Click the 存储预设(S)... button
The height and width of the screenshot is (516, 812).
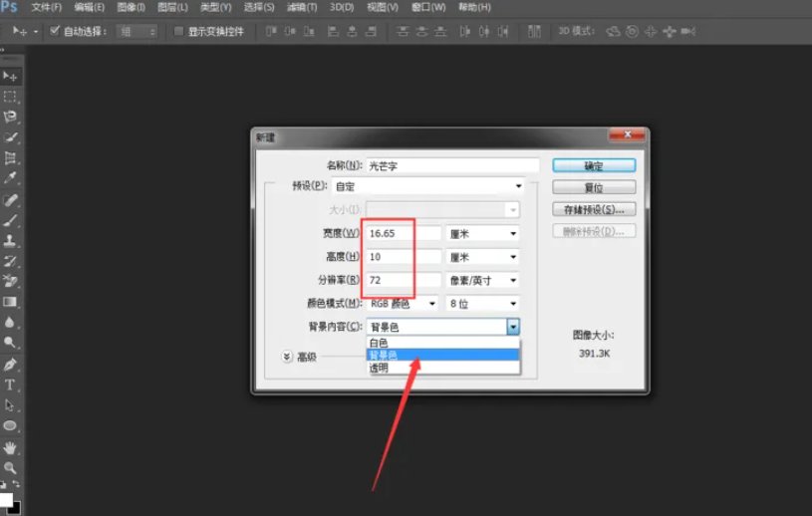(x=594, y=209)
